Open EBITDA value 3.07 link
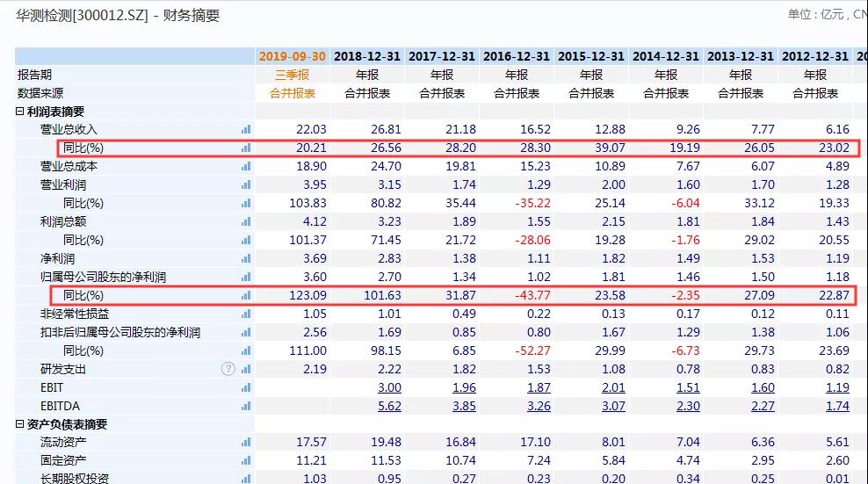Screen dimensions: 868x484 pos(613,406)
